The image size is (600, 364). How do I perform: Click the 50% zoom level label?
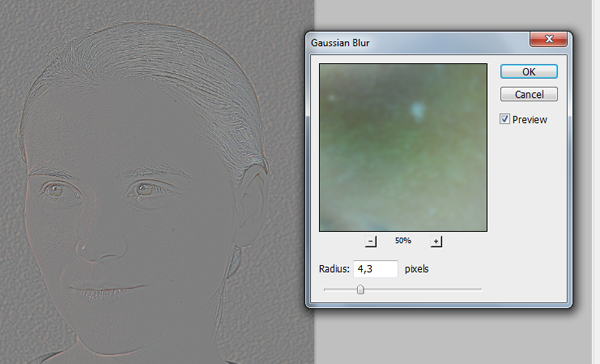coord(403,241)
